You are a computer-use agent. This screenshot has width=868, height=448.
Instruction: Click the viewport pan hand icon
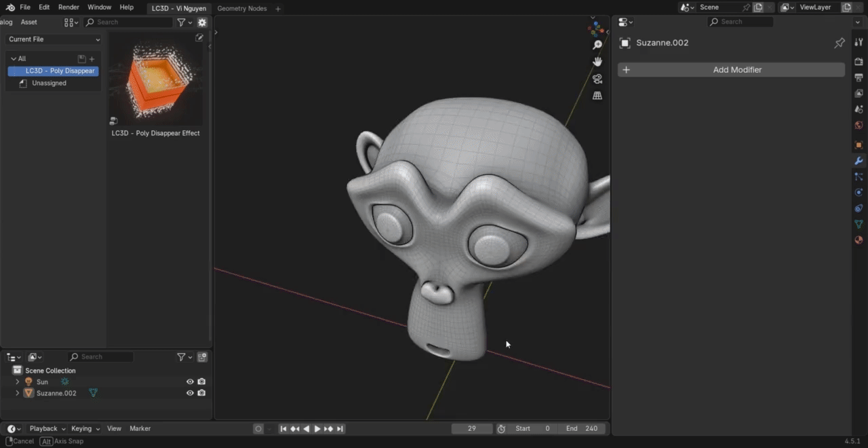pyautogui.click(x=597, y=62)
